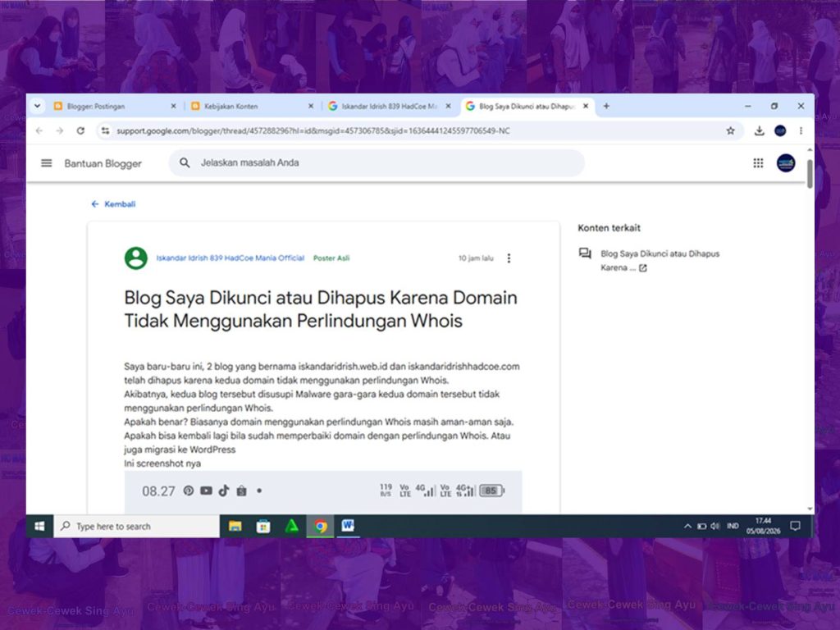Click the Bantuan Blogger title
840x630 pixels.
[x=103, y=163]
